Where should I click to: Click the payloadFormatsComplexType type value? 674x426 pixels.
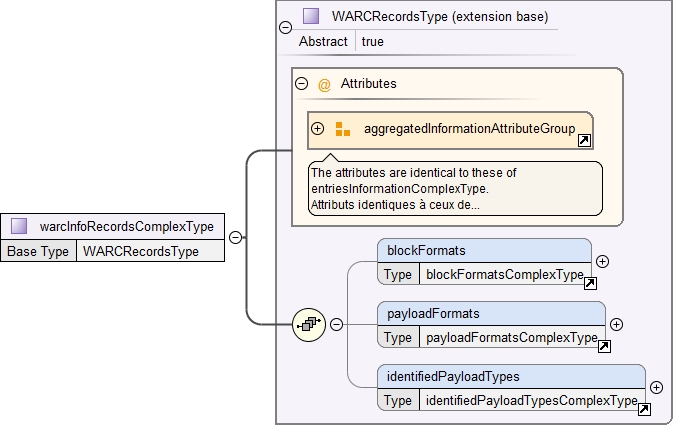(512, 337)
